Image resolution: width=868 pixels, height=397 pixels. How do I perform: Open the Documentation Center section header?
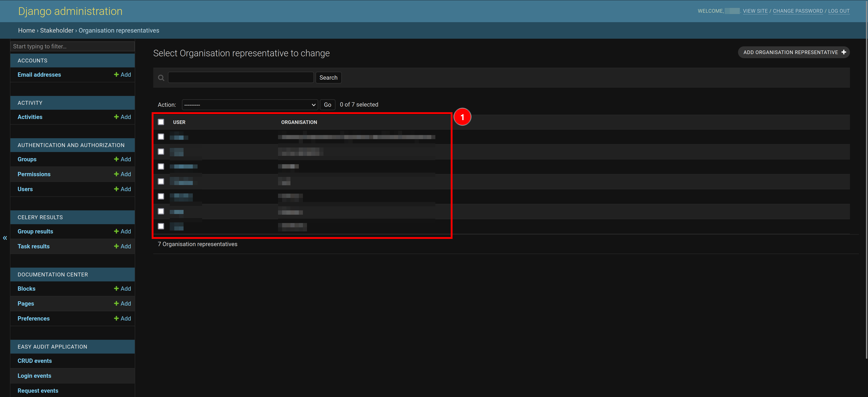pyautogui.click(x=53, y=275)
